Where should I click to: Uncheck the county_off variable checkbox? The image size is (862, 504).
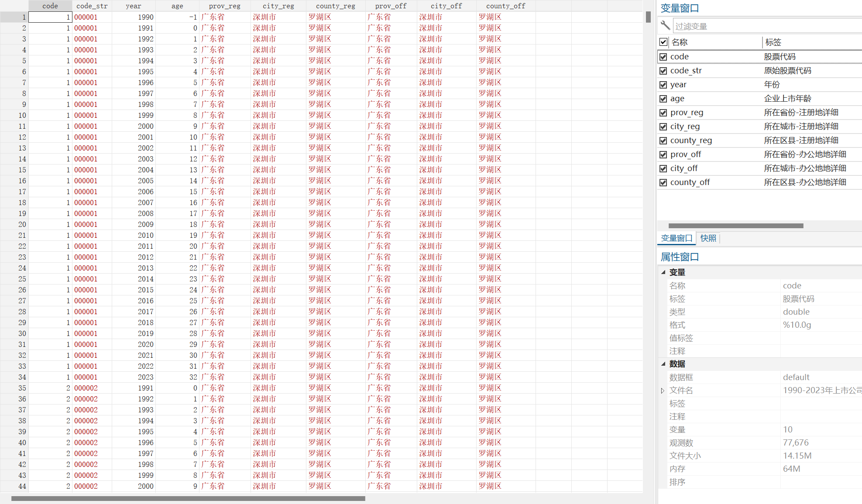tap(663, 182)
